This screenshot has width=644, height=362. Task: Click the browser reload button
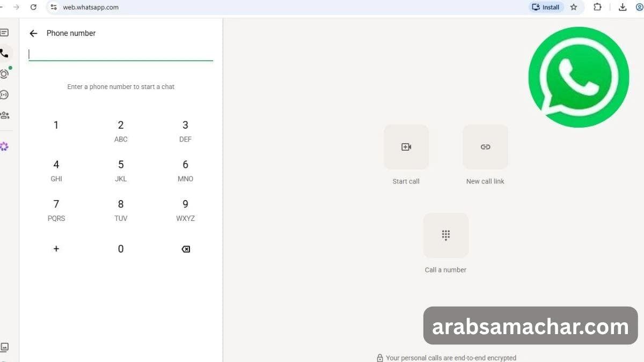pyautogui.click(x=33, y=7)
